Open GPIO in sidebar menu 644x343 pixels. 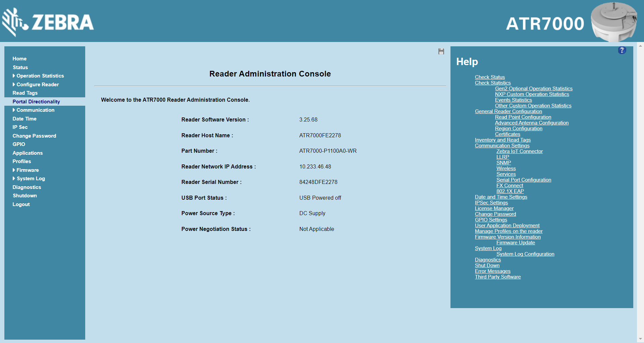(19, 144)
